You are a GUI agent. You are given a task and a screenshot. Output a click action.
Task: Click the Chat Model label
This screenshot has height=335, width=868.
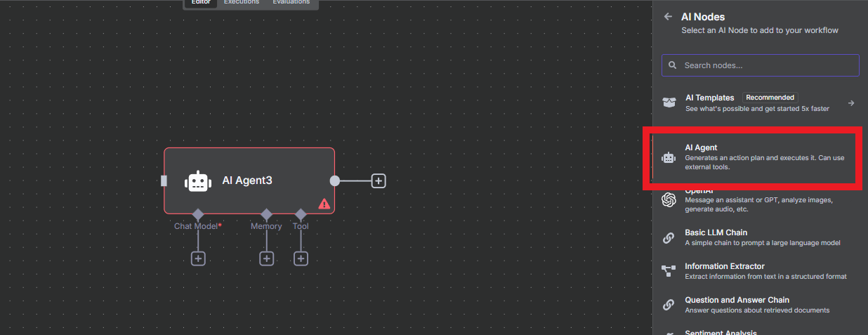(197, 226)
